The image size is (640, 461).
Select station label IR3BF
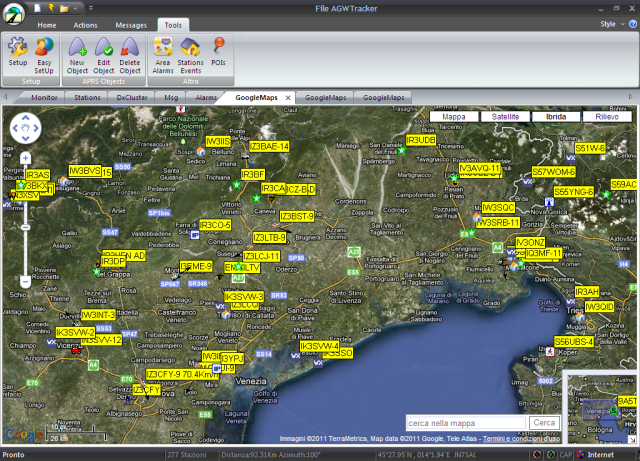(x=253, y=175)
